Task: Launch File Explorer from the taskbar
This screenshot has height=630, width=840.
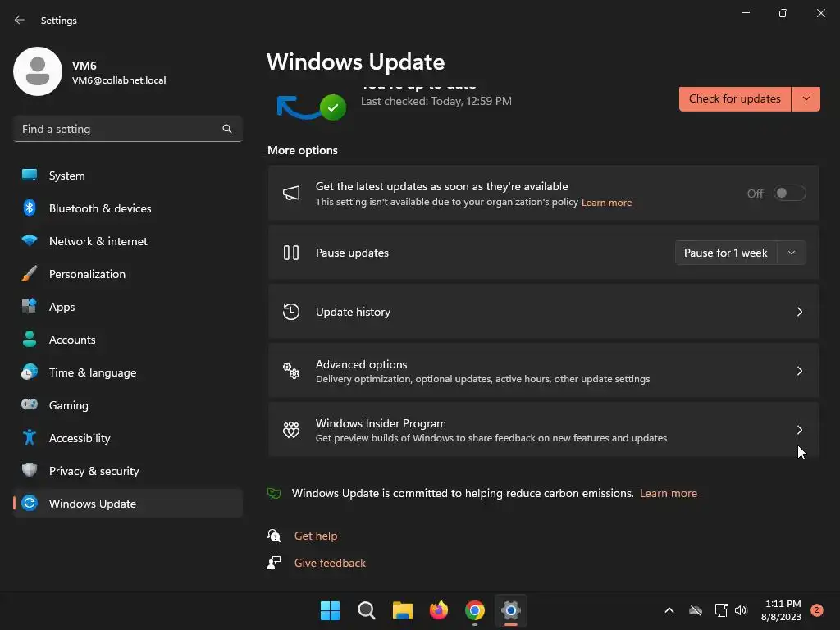Action: pyautogui.click(x=402, y=610)
